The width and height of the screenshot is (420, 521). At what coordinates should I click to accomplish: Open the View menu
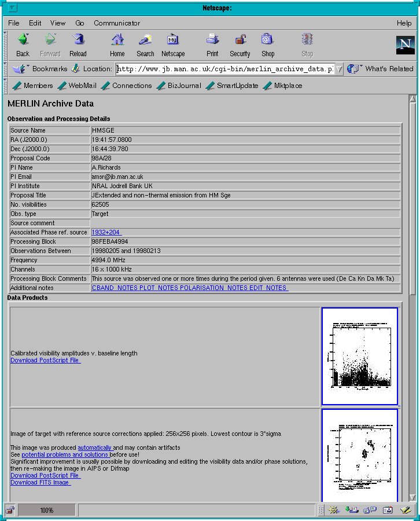coord(58,23)
